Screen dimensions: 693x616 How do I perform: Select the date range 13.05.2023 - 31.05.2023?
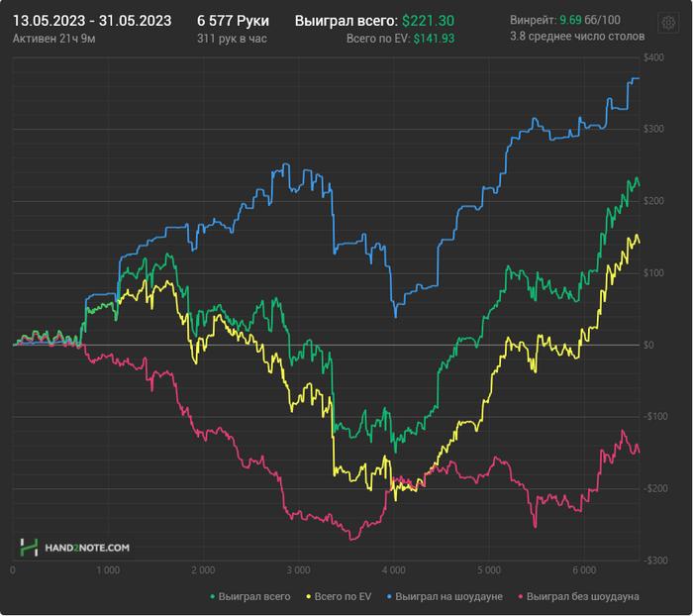[92, 21]
